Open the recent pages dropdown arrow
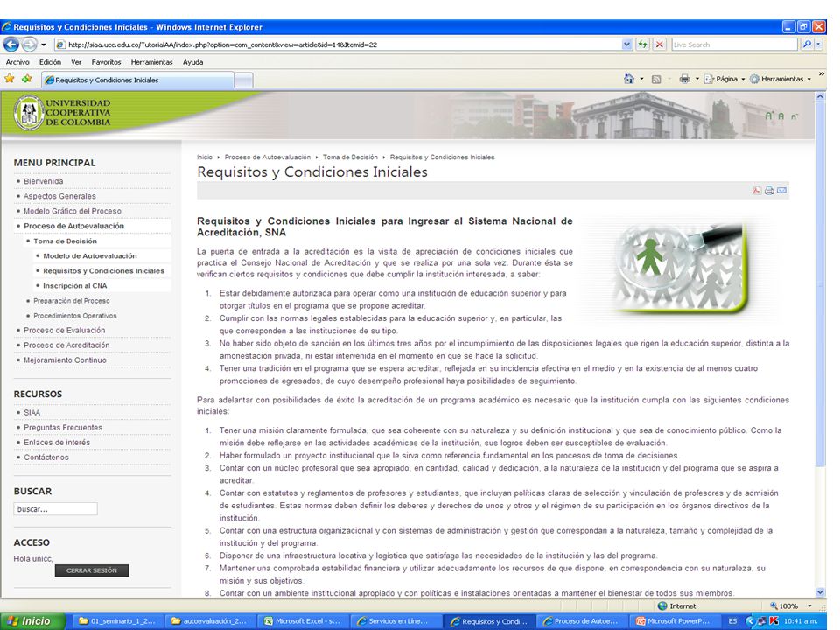Screen dimensions: 840x630 44,45
